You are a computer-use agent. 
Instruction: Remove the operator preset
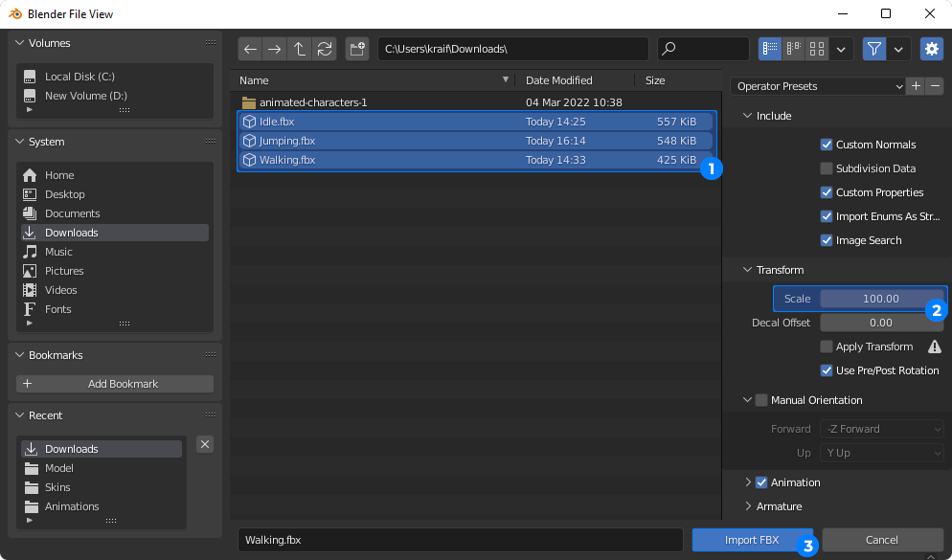[935, 86]
